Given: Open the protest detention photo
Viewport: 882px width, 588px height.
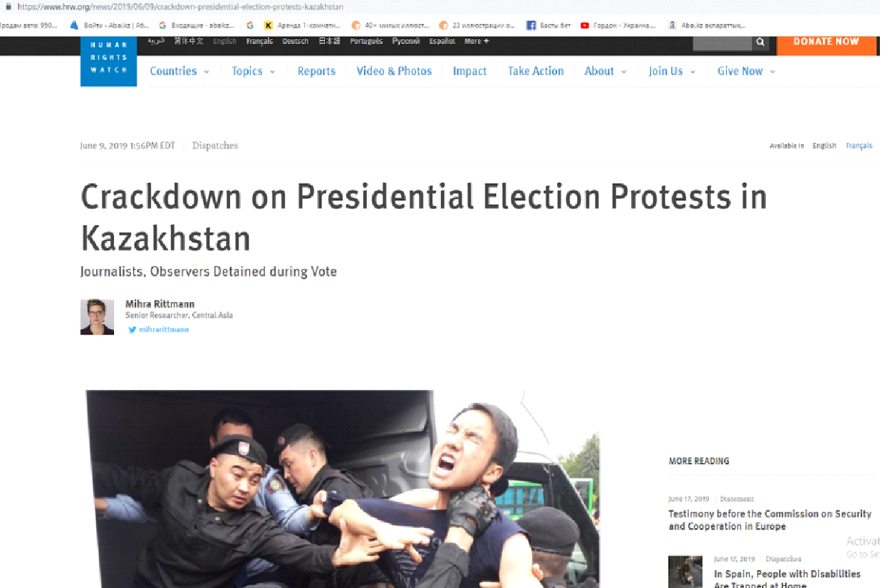Looking at the screenshot, I should point(342,489).
